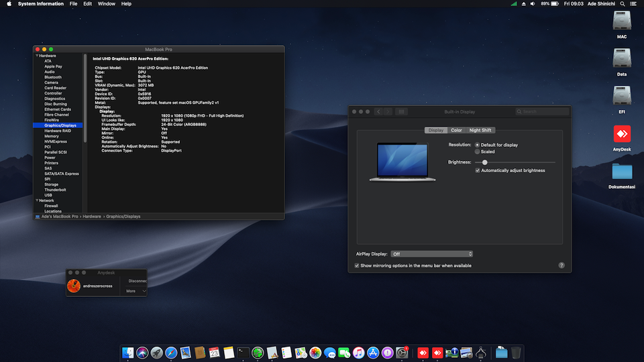644x362 pixels.
Task: Select Bluetooth in Hardware list
Action: pos(53,77)
